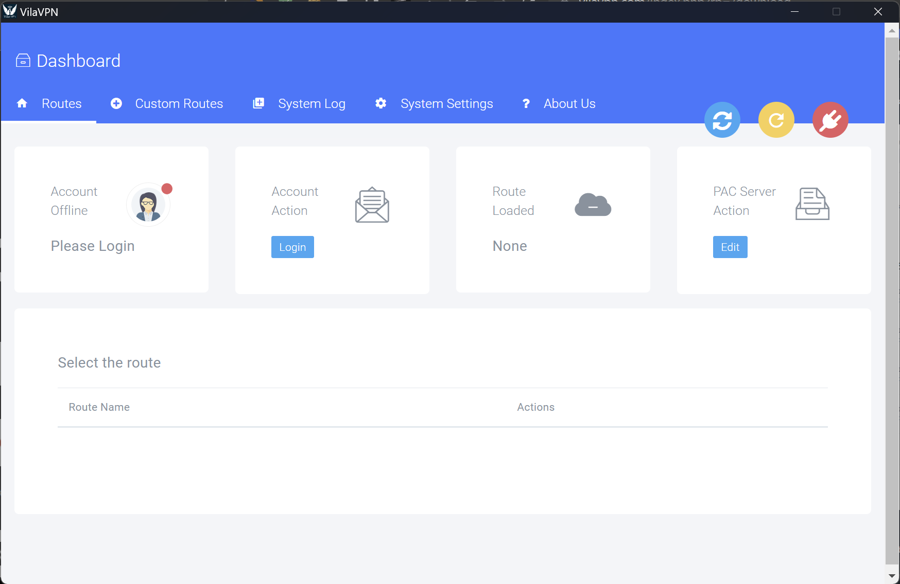Image resolution: width=900 pixels, height=584 pixels.
Task: Click the Route Name column header
Action: (x=99, y=407)
